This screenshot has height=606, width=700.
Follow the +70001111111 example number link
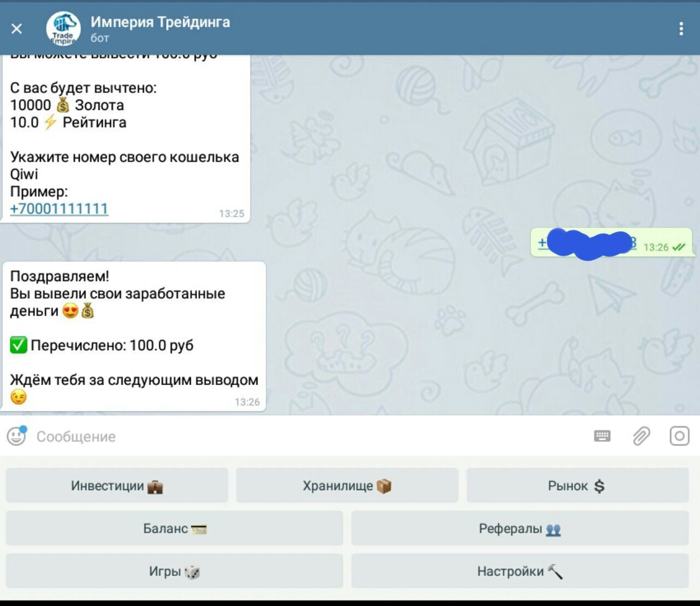(x=59, y=209)
